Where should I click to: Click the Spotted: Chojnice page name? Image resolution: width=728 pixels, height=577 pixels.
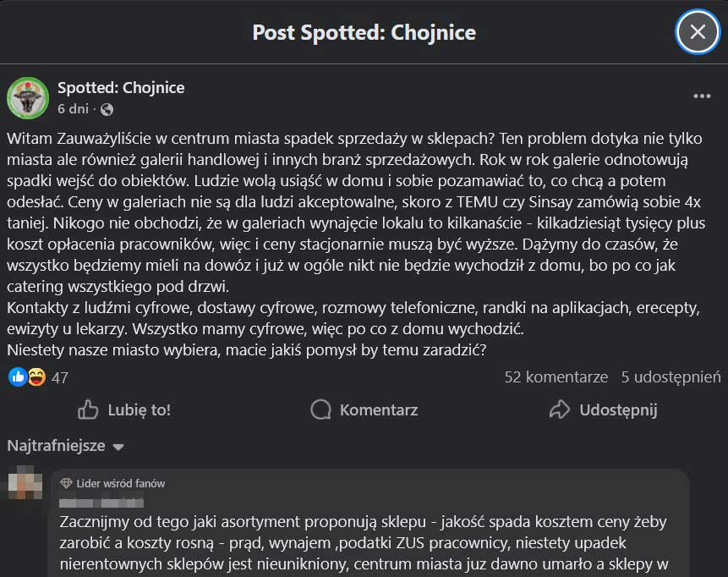121,88
